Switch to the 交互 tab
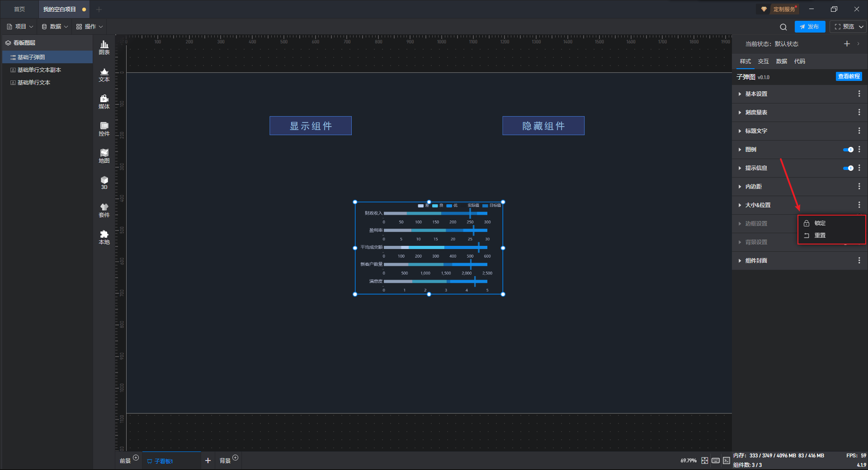Viewport: 868px width, 470px height. [x=763, y=61]
